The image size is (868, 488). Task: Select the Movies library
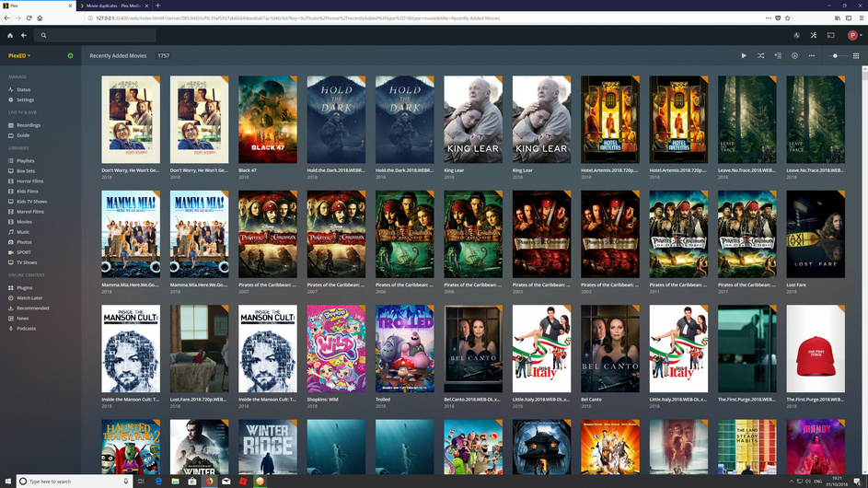24,222
